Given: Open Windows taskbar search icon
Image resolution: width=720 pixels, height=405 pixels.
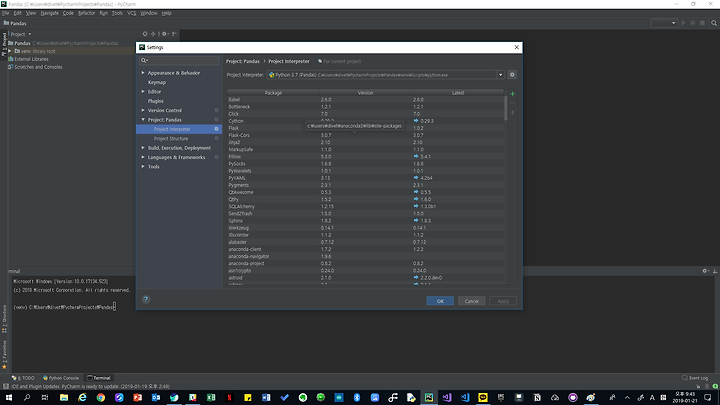Looking at the screenshot, I should coord(27,398).
